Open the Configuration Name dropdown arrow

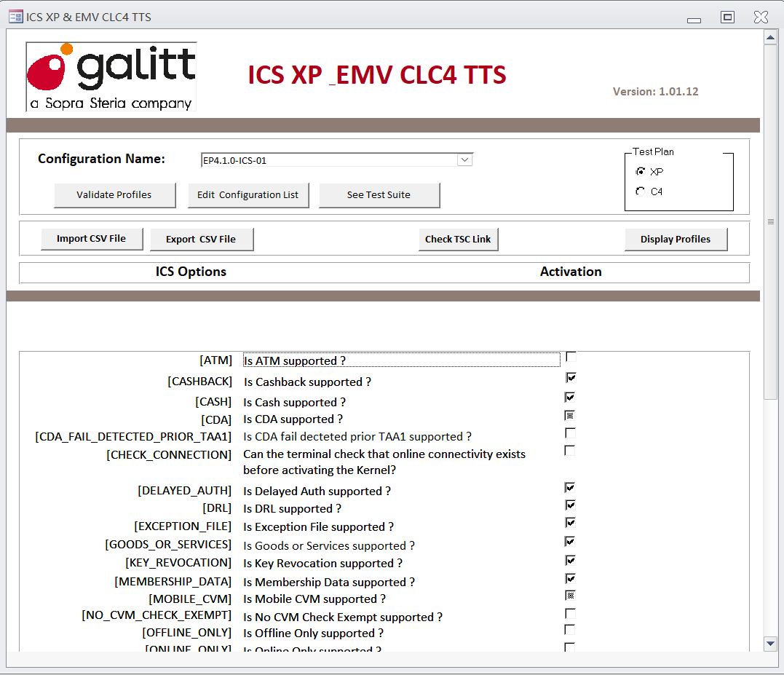point(464,160)
